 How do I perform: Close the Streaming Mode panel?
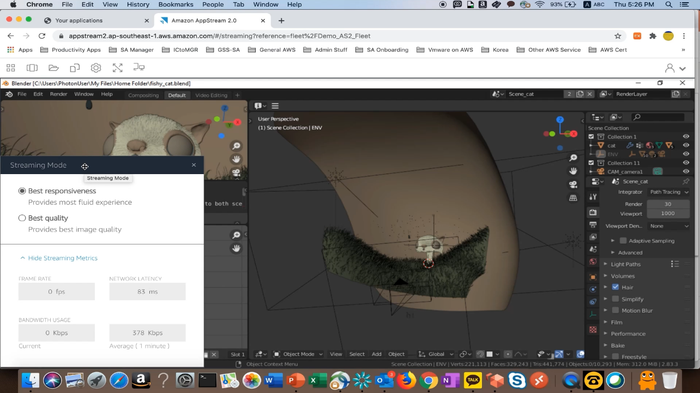(194, 165)
